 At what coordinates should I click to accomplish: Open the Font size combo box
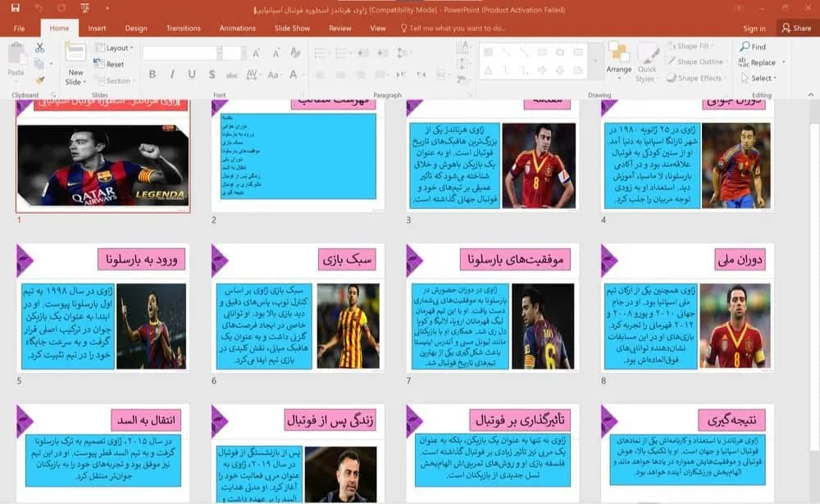[x=232, y=52]
